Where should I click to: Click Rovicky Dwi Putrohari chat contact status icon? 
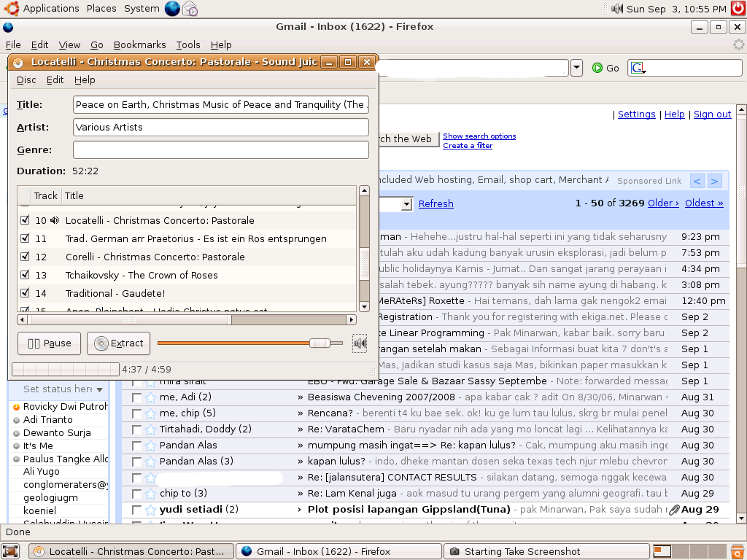pyautogui.click(x=16, y=407)
